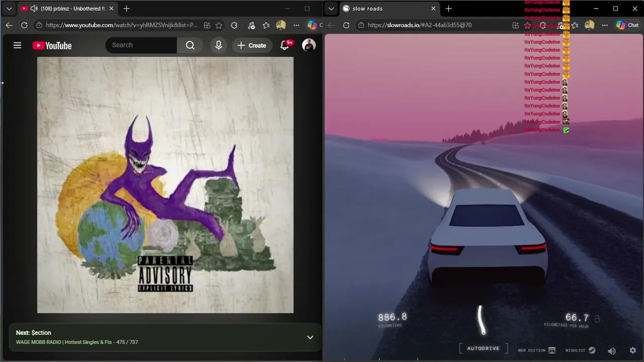
Task: Select the prblmz - Unbothered tab
Action: coord(67,9)
